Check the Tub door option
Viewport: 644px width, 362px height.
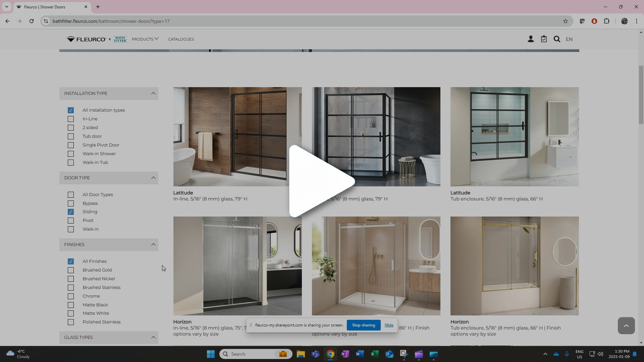pyautogui.click(x=70, y=136)
